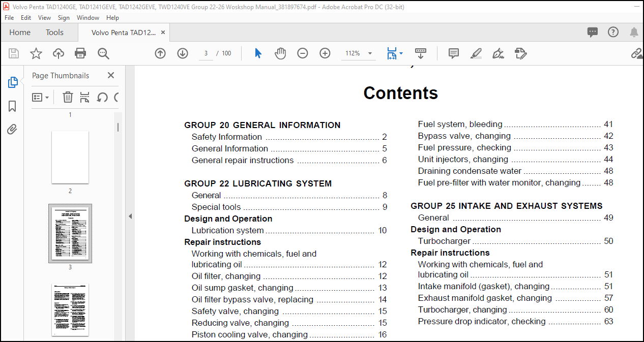
Task: Close the Volvo Penta document tab
Action: click(163, 32)
